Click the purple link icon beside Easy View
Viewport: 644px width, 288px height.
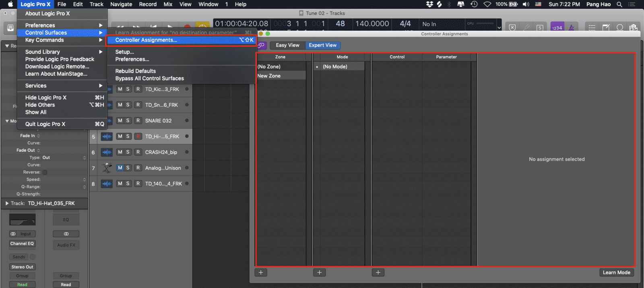261,45
